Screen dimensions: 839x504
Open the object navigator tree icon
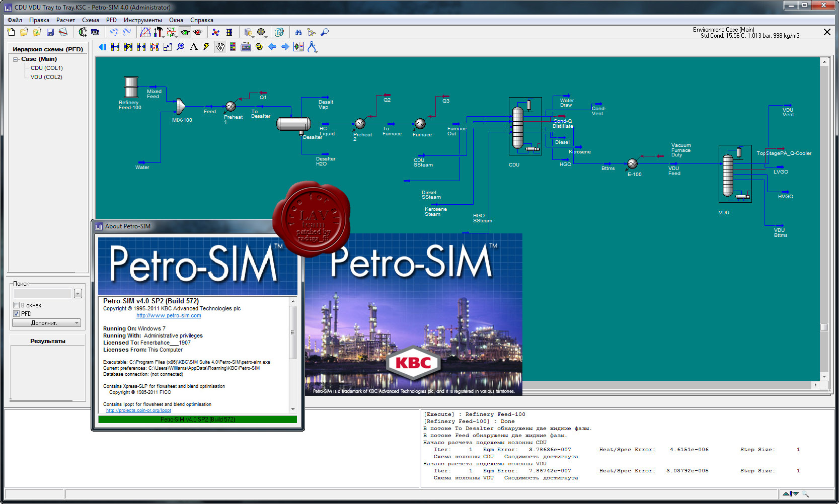(312, 32)
